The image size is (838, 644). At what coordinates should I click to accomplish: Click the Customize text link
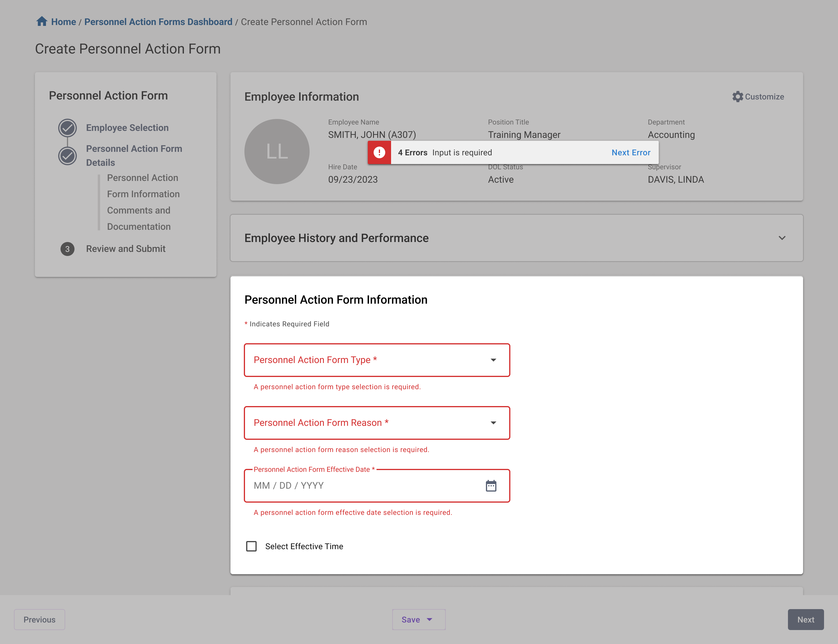coord(764,97)
